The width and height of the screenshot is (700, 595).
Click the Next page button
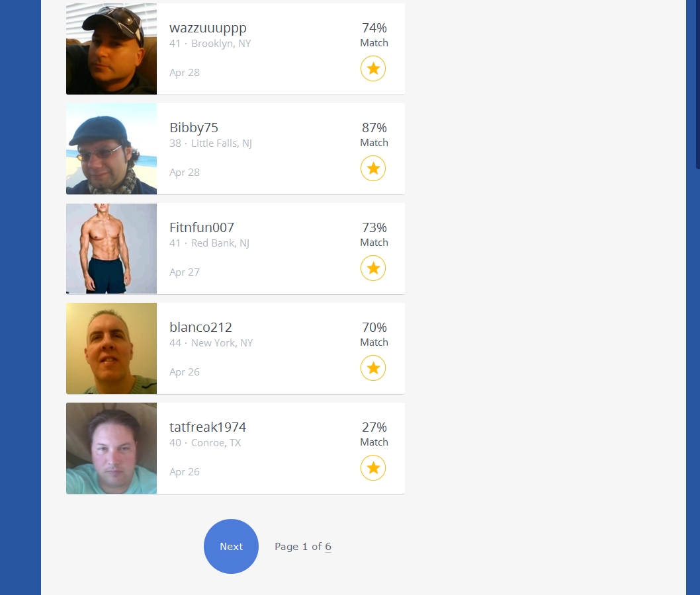click(x=232, y=546)
